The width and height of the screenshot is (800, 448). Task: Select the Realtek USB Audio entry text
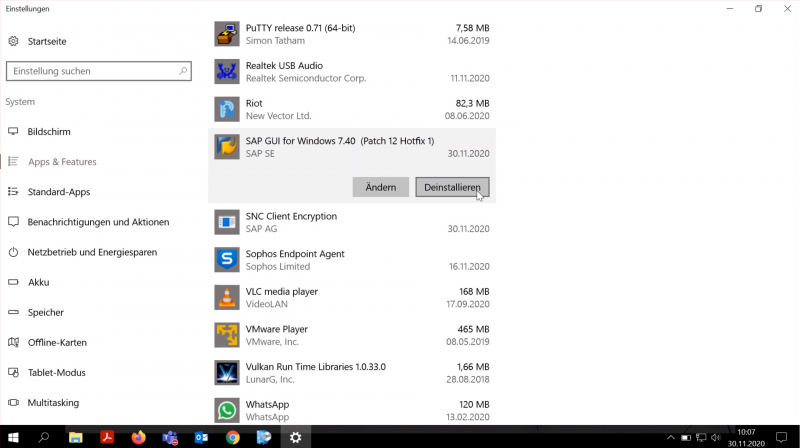[x=284, y=65]
